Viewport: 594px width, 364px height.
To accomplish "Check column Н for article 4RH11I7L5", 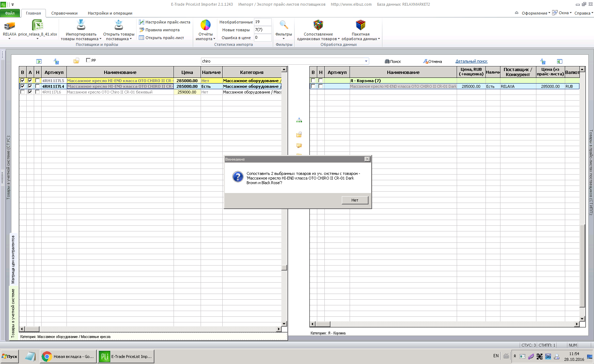I will (x=37, y=81).
